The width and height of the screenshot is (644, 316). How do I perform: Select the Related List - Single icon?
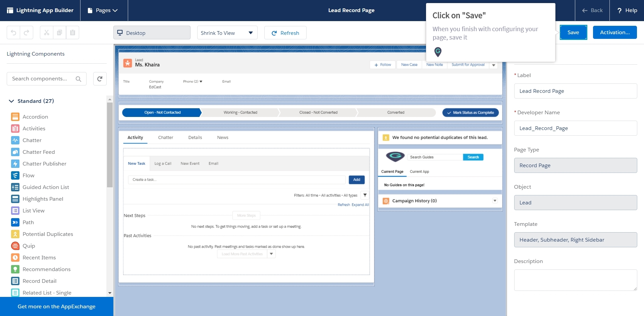(15, 293)
